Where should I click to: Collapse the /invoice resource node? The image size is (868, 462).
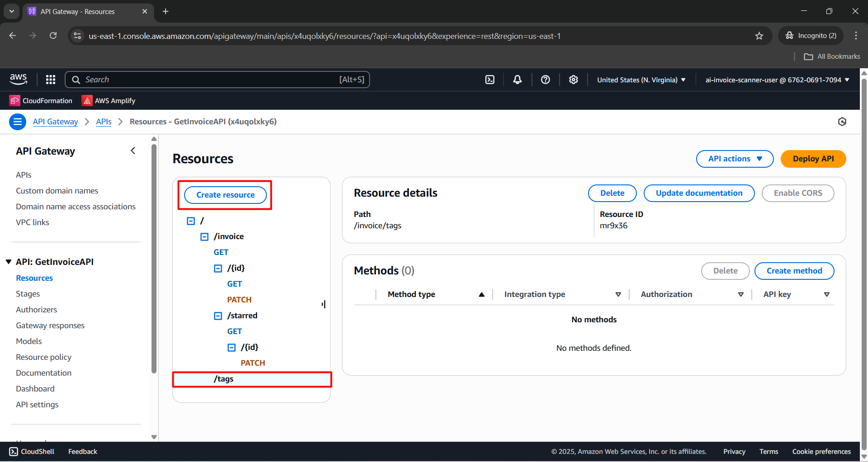(204, 236)
